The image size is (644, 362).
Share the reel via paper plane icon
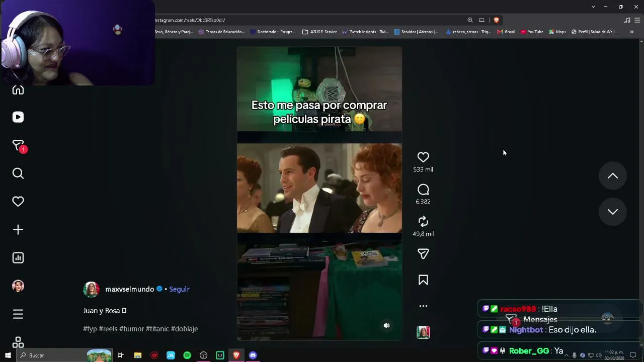[x=423, y=254]
